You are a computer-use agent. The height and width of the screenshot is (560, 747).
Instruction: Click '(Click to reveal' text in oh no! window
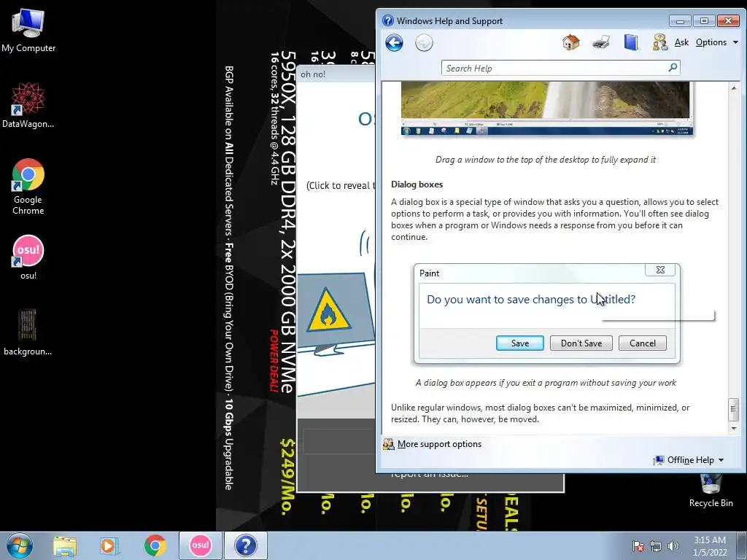[x=340, y=185]
